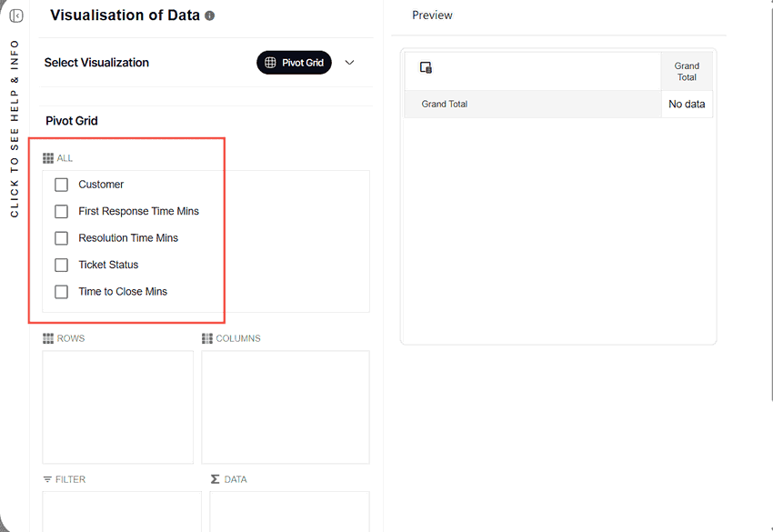The width and height of the screenshot is (773, 532).
Task: Click inside the ROWS drop area
Action: (x=118, y=407)
